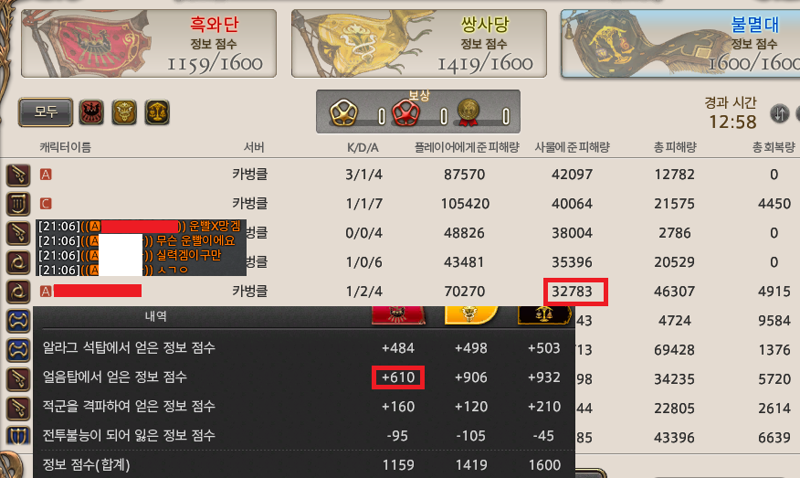The image size is (800, 478).
Task: Select the 모두 (All) filter button
Action: pyautogui.click(x=45, y=112)
